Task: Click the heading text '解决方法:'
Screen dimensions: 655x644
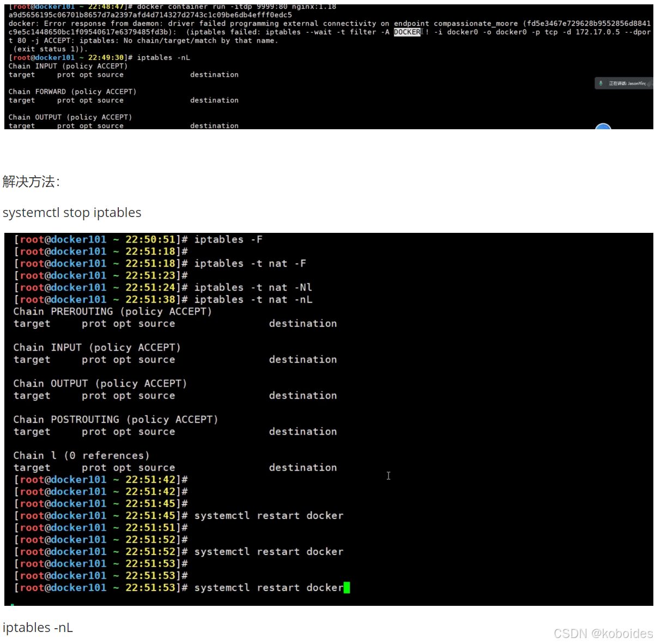Action: [x=31, y=182]
